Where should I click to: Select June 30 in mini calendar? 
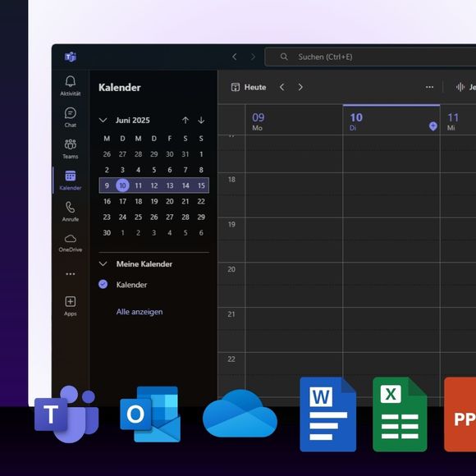107,233
